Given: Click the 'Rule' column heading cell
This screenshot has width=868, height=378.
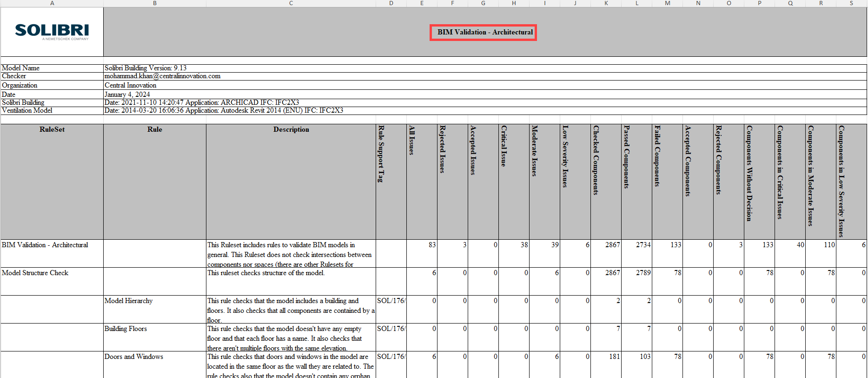Looking at the screenshot, I should tap(155, 182).
